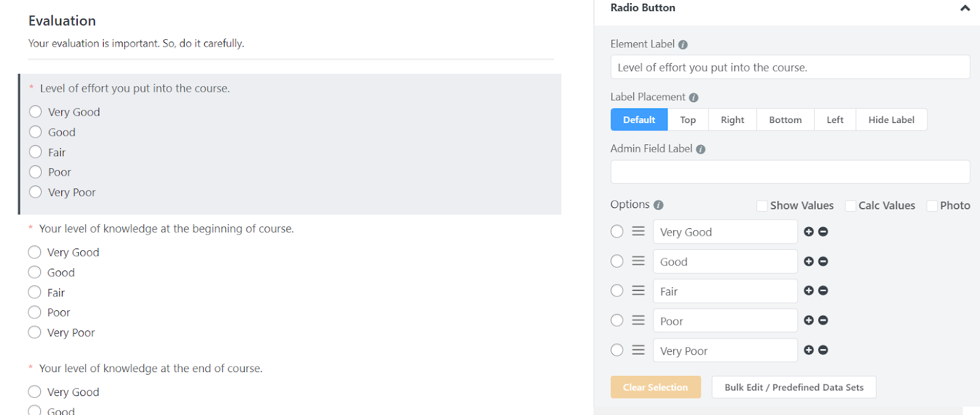
Task: Add option after Very Good row
Action: click(x=809, y=232)
